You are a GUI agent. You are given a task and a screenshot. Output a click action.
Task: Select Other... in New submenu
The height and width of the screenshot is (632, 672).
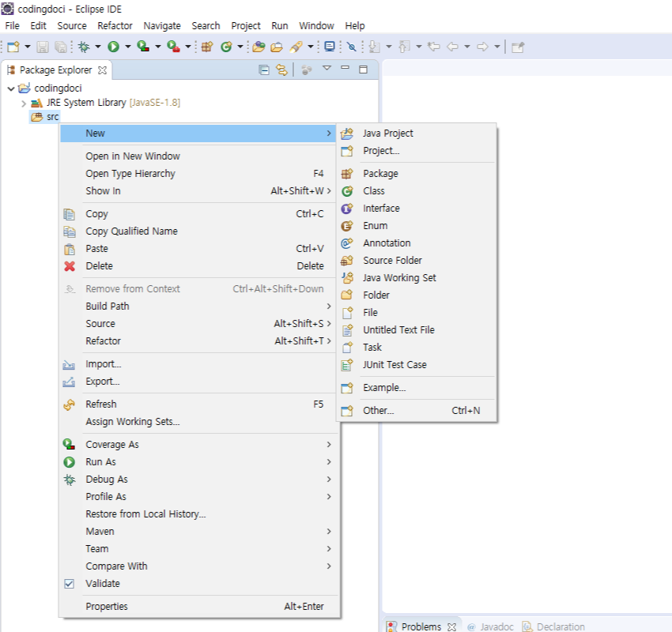417,410
